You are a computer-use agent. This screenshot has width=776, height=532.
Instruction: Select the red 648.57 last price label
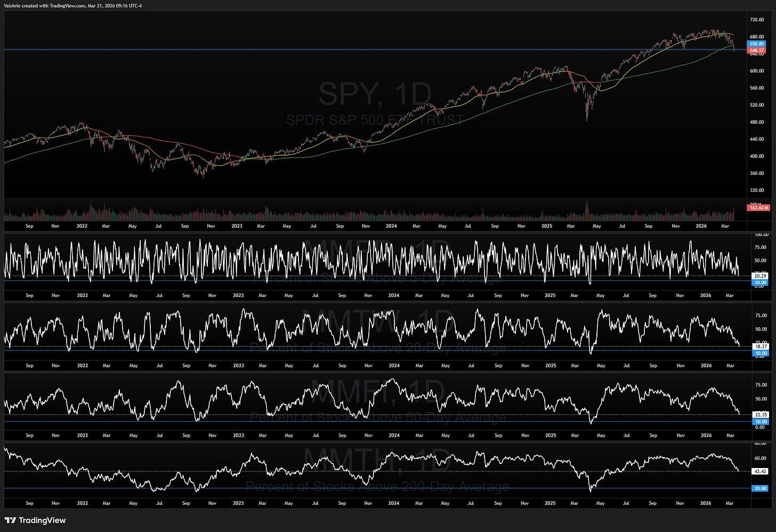[x=757, y=50]
